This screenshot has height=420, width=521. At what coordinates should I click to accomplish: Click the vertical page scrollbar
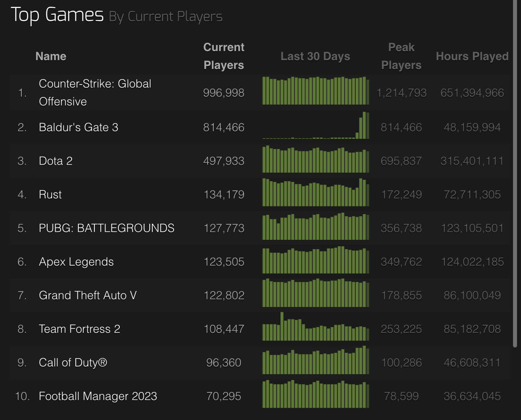coord(515,173)
